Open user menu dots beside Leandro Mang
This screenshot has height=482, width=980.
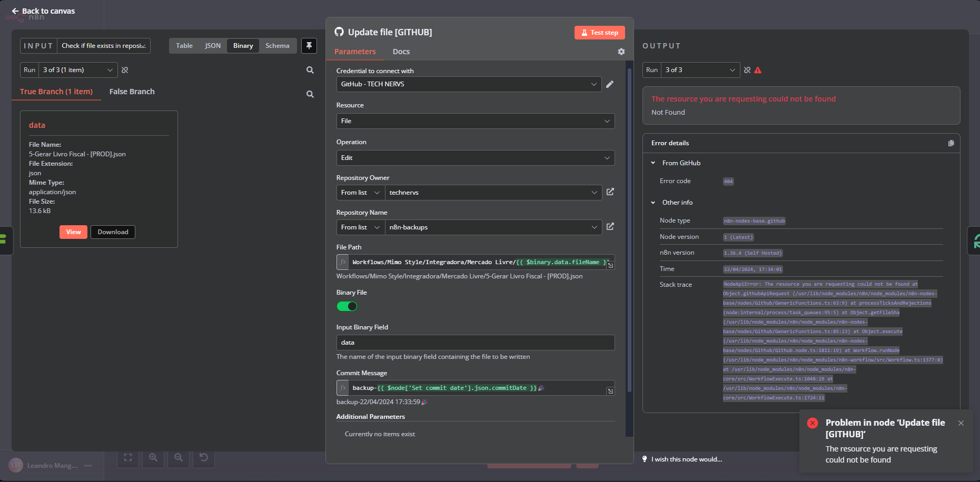[x=88, y=466]
